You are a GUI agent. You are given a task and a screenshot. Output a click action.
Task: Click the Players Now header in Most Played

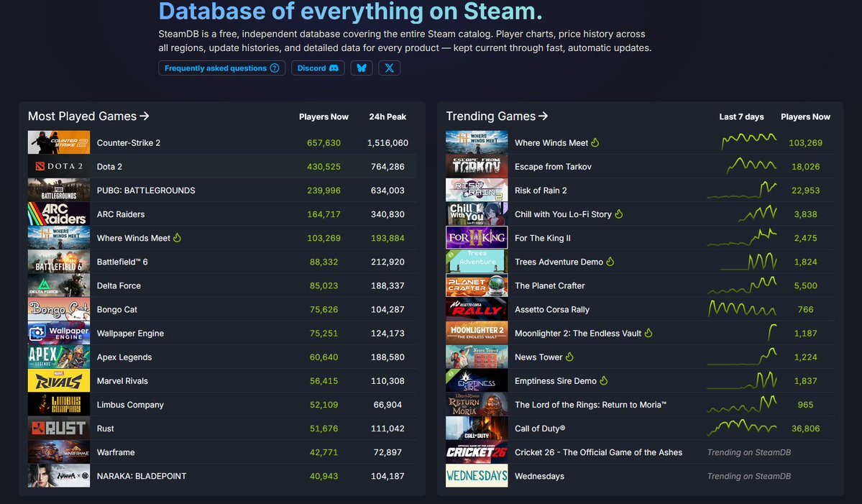(x=324, y=117)
